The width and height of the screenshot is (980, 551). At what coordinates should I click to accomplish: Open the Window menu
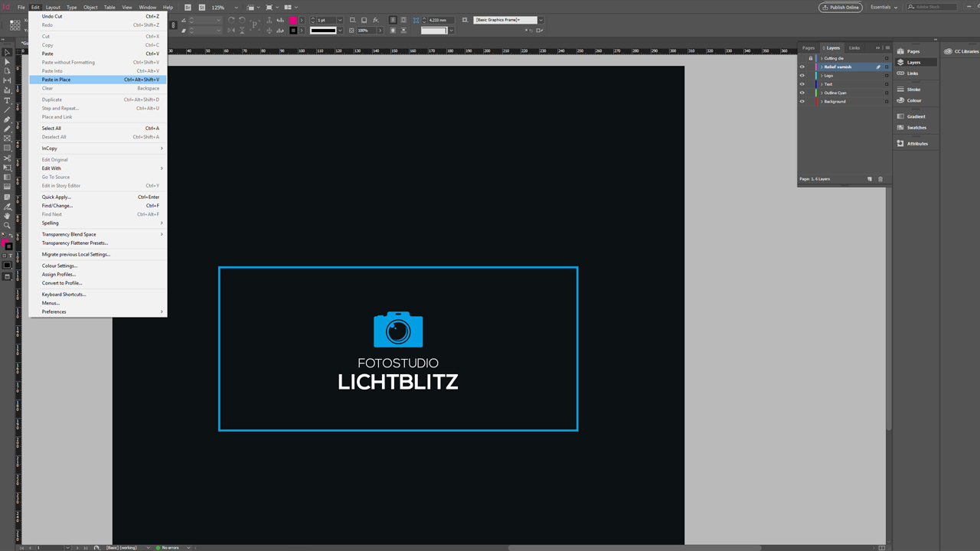pyautogui.click(x=148, y=8)
